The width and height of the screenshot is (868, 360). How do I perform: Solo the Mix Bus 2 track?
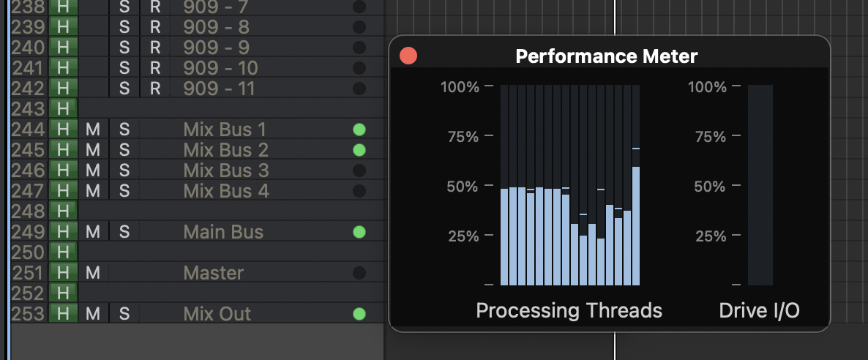click(x=124, y=150)
